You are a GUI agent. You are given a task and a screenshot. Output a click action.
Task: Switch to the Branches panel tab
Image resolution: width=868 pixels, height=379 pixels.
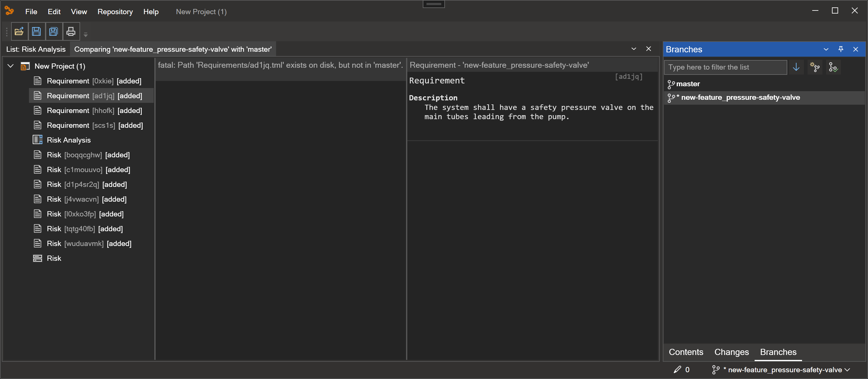(778, 352)
